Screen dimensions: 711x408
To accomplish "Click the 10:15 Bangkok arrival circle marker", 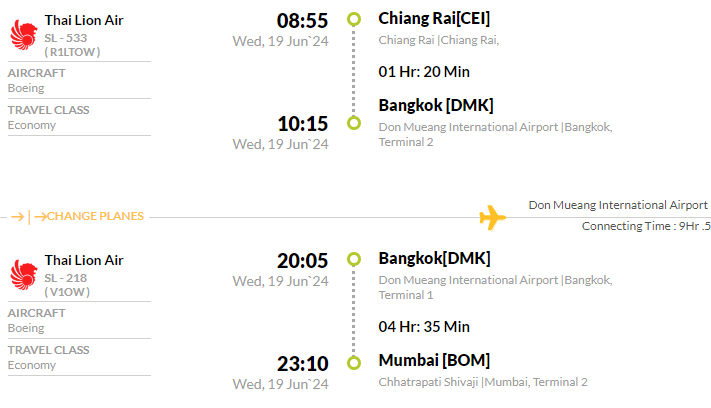I will coord(354,123).
